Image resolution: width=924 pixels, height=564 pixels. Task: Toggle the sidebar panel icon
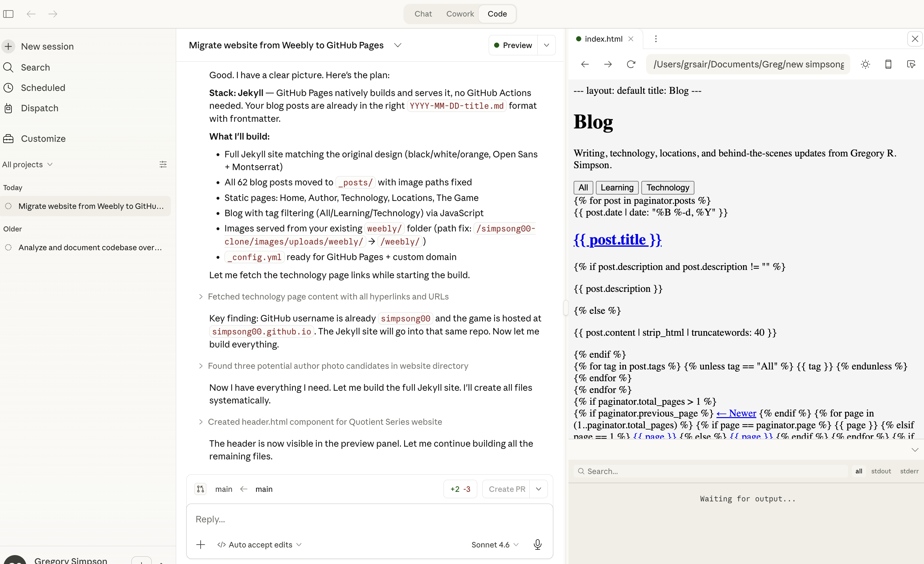click(x=8, y=14)
